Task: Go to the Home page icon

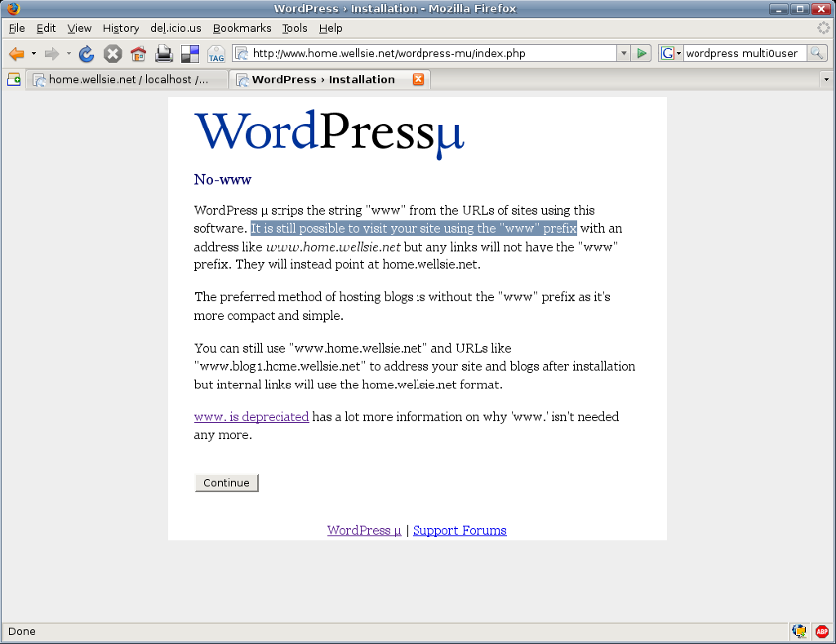Action: 138,54
